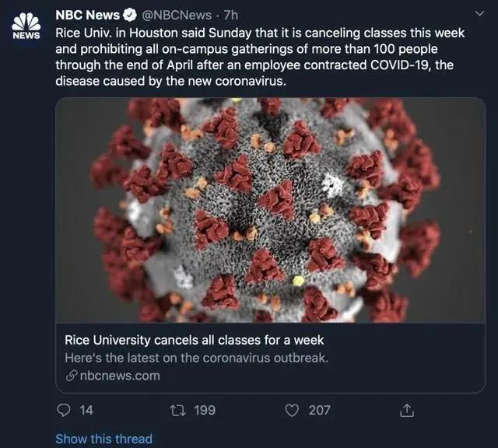Click the share tweet icon
498x448 pixels.
(405, 409)
